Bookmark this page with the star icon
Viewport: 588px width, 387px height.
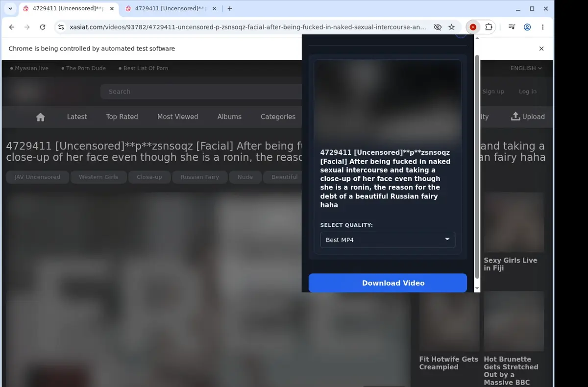(451, 27)
